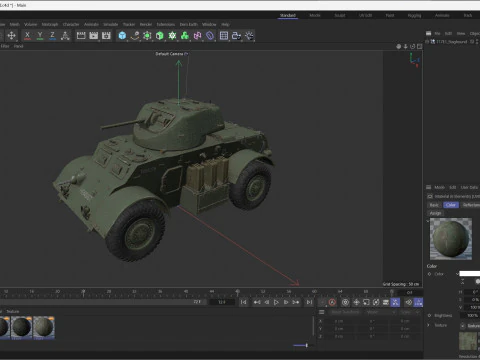Open the Render menu
The height and width of the screenshot is (360, 480).
point(146,24)
